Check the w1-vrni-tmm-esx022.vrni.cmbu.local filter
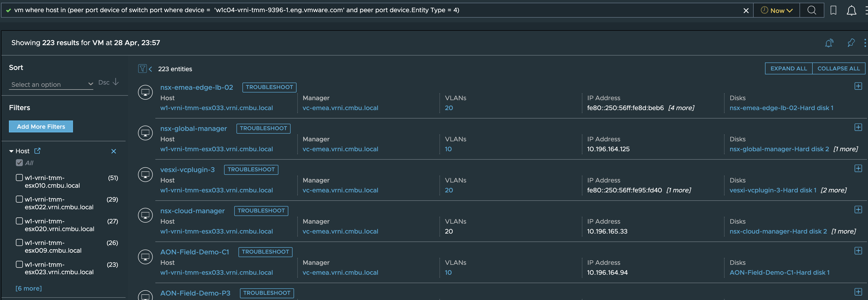Screen dimensions: 868x300 tap(20, 199)
